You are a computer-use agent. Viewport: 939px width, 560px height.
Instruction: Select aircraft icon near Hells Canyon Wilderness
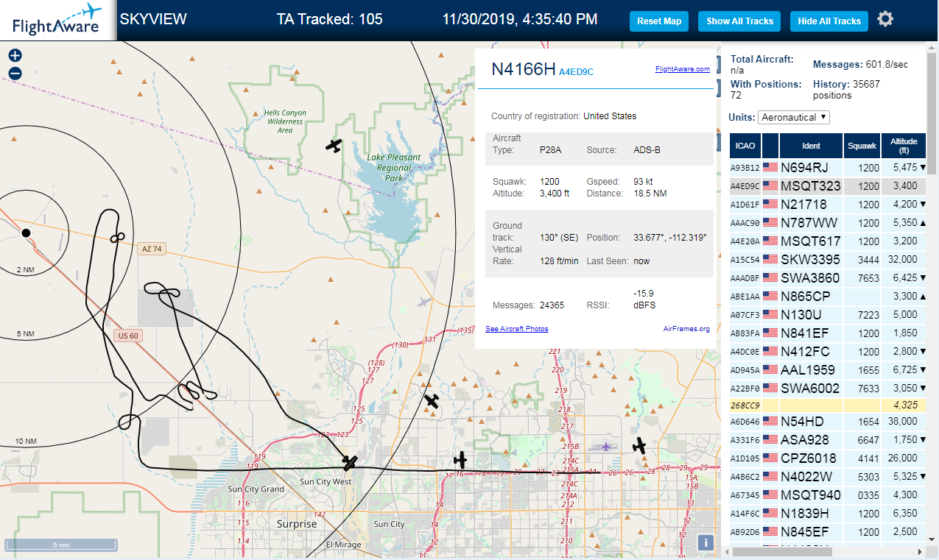[334, 145]
